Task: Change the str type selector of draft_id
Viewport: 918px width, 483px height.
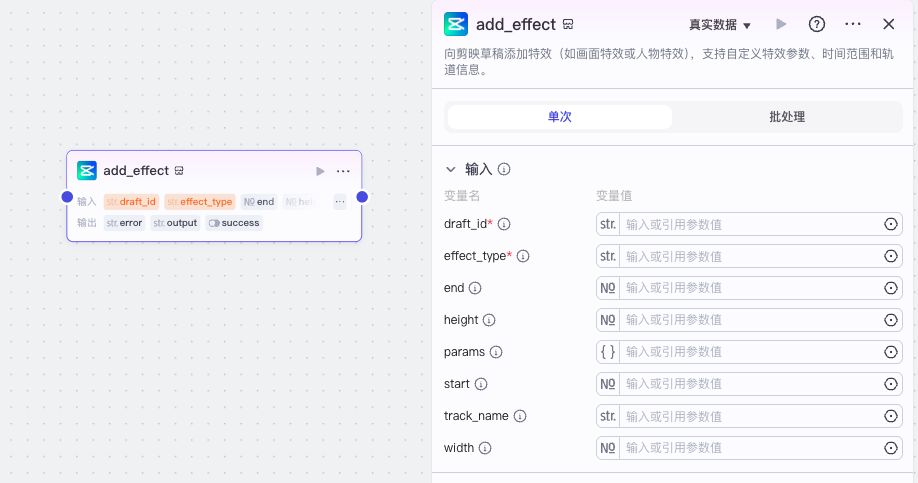Action: tap(608, 224)
